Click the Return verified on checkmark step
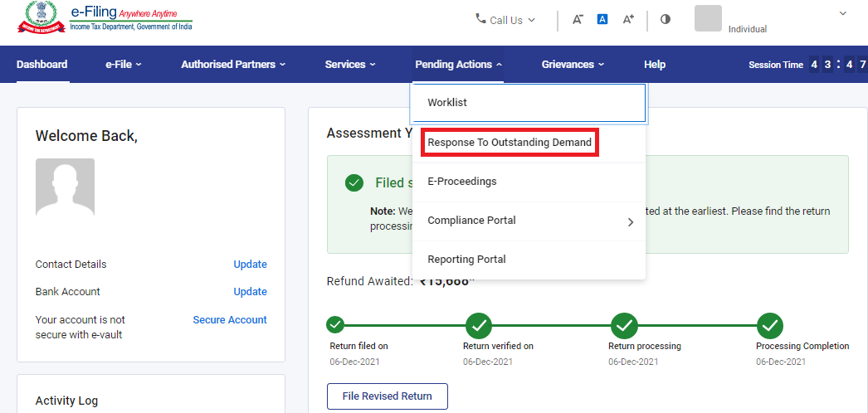Image resolution: width=868 pixels, height=413 pixels. [x=480, y=326]
